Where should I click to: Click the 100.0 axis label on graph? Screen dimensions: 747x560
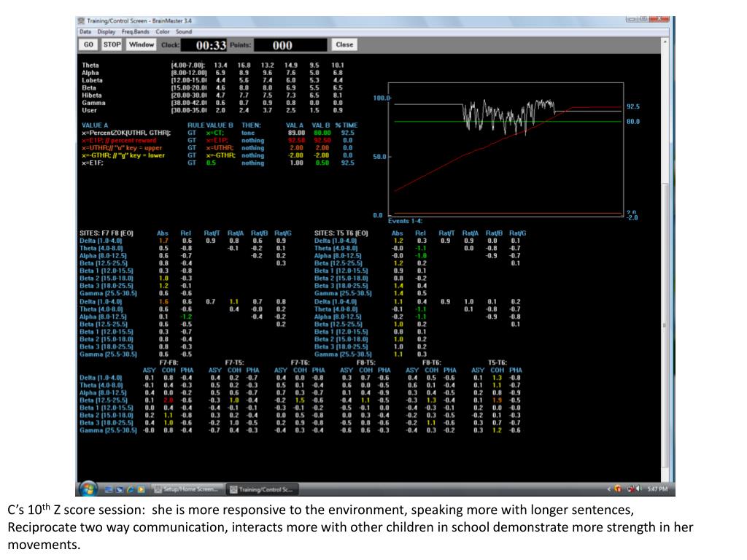coord(382,98)
